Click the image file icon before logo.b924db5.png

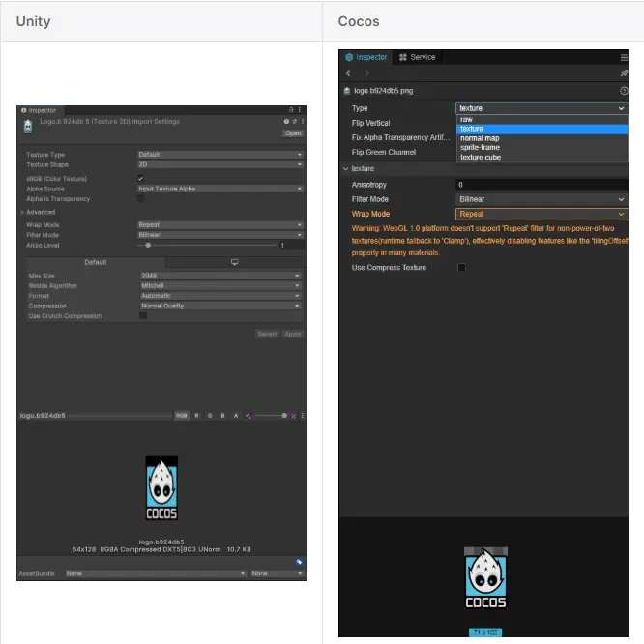tap(347, 91)
